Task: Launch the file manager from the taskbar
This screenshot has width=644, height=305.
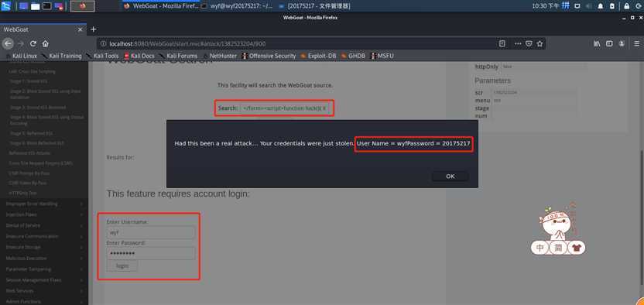Action: coord(36,6)
